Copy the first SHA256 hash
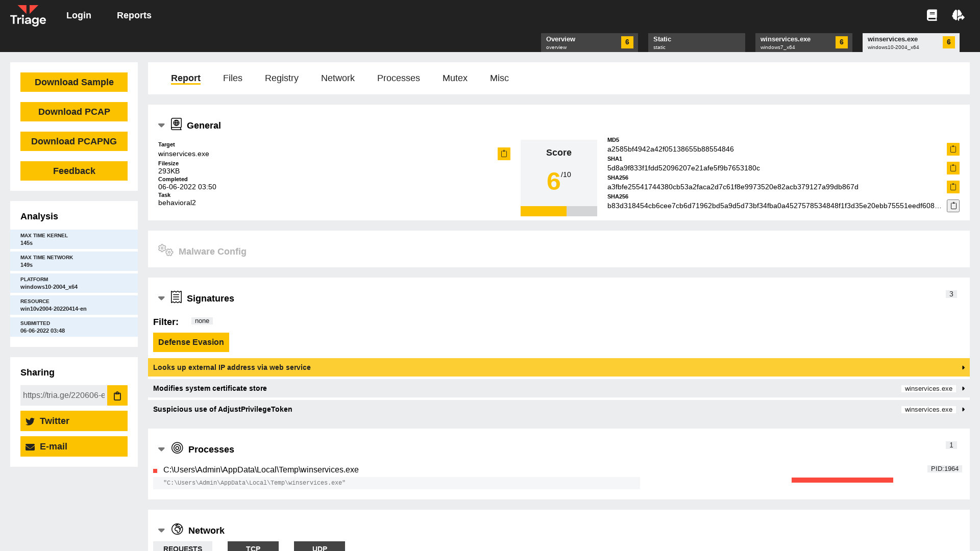Image resolution: width=980 pixels, height=551 pixels. point(953,187)
